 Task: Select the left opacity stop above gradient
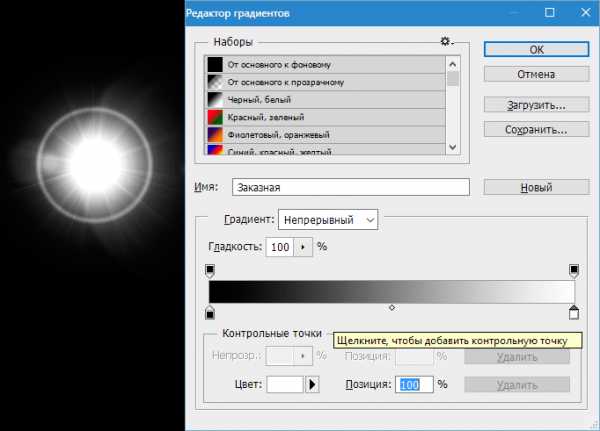point(210,270)
